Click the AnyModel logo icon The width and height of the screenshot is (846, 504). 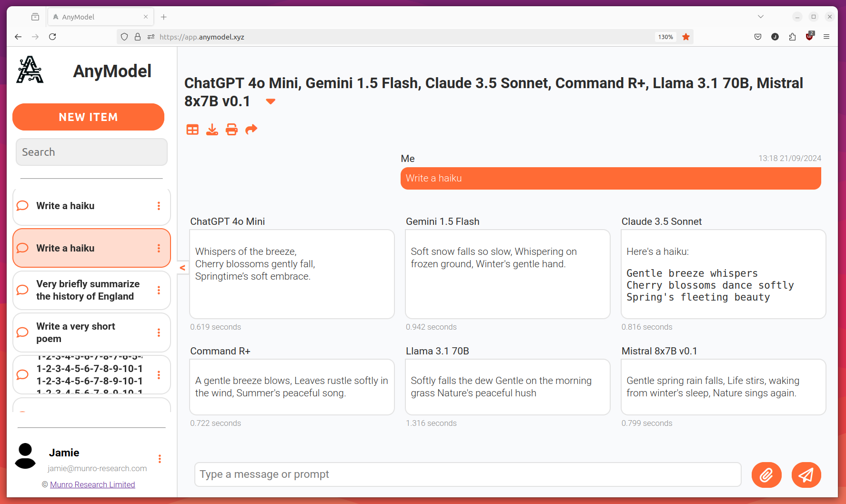(30, 70)
